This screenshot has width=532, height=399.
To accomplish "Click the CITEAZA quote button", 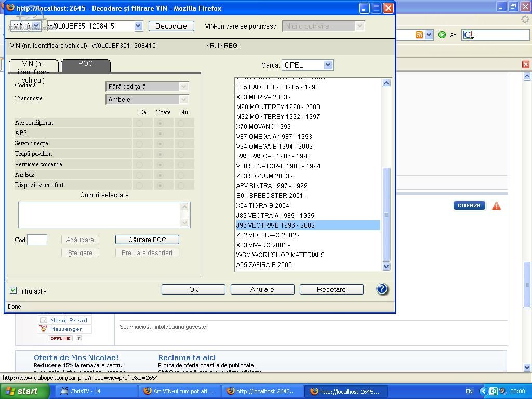I will click(469, 205).
